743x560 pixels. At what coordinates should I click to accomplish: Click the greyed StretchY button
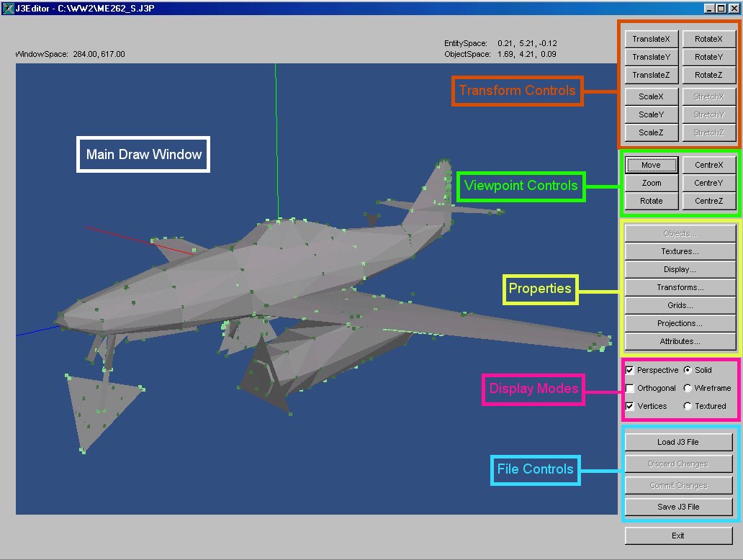pos(709,114)
